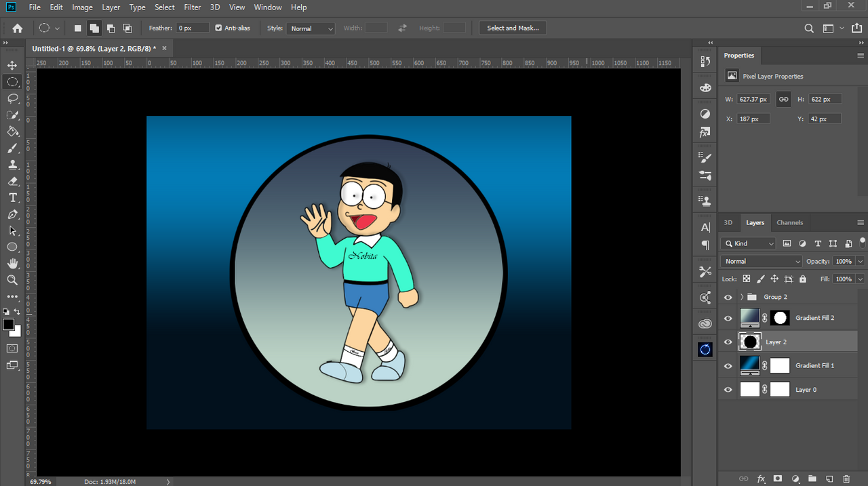The image size is (868, 486).
Task: Toggle Quick Mask mode
Action: tap(12, 348)
